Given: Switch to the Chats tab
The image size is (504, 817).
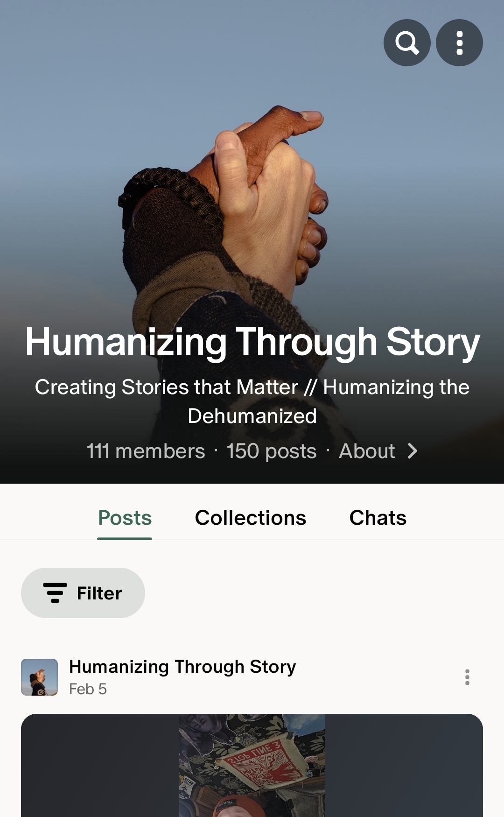Looking at the screenshot, I should (x=378, y=518).
